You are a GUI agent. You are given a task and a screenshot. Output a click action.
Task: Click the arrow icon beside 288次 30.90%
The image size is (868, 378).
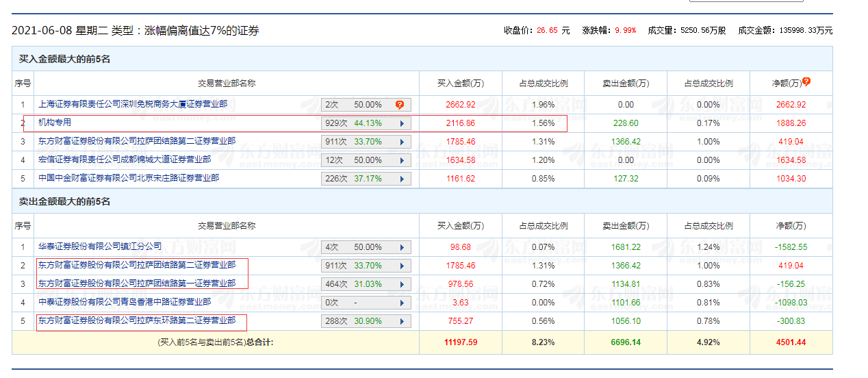coord(401,321)
